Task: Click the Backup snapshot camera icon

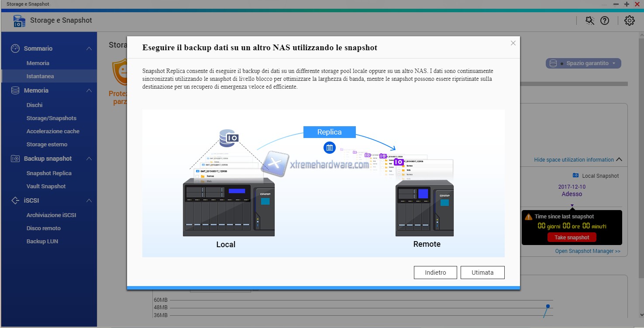Action: pyautogui.click(x=15, y=159)
